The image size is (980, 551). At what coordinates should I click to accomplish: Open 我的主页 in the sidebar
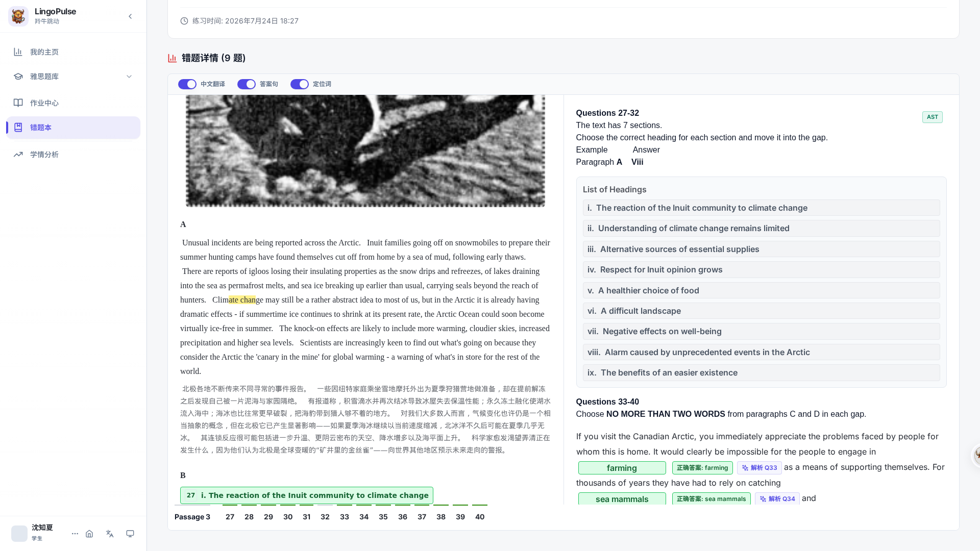(73, 52)
